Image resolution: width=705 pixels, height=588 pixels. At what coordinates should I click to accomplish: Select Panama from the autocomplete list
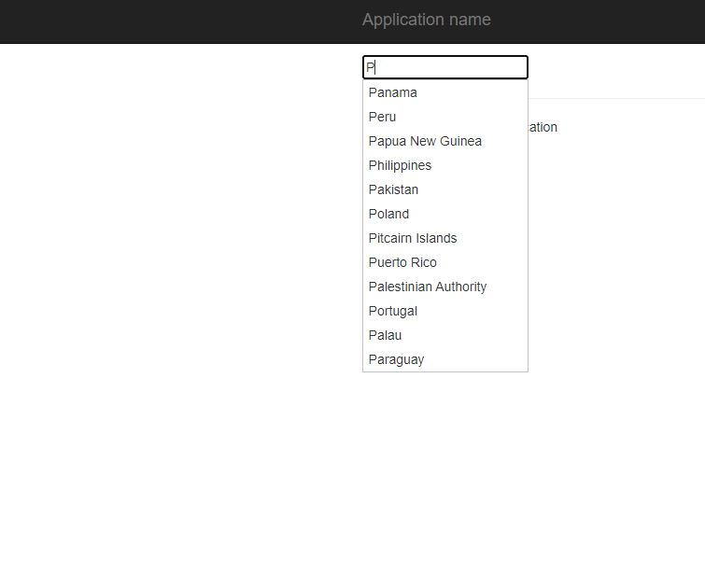pyautogui.click(x=445, y=92)
